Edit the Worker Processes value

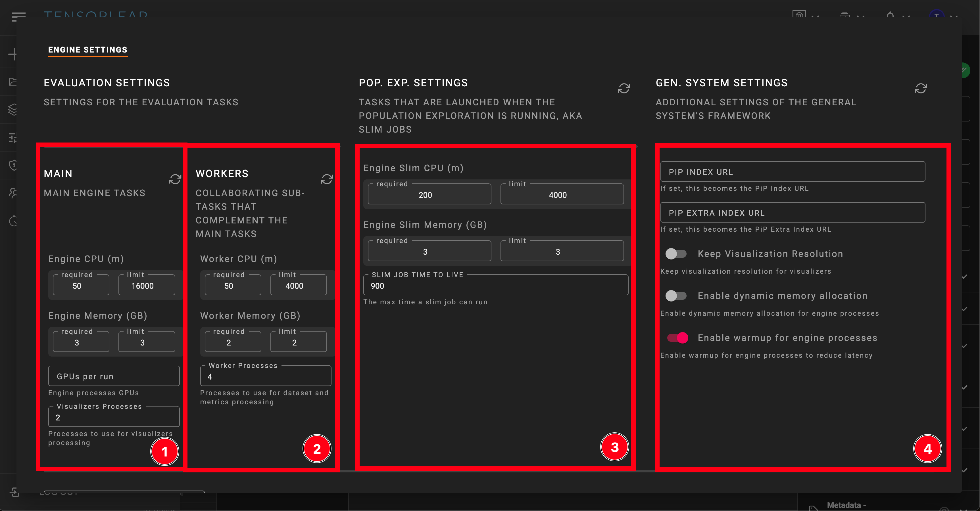pos(266,377)
